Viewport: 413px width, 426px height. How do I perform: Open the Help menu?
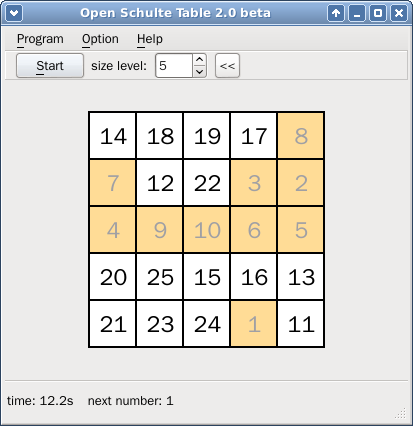150,39
